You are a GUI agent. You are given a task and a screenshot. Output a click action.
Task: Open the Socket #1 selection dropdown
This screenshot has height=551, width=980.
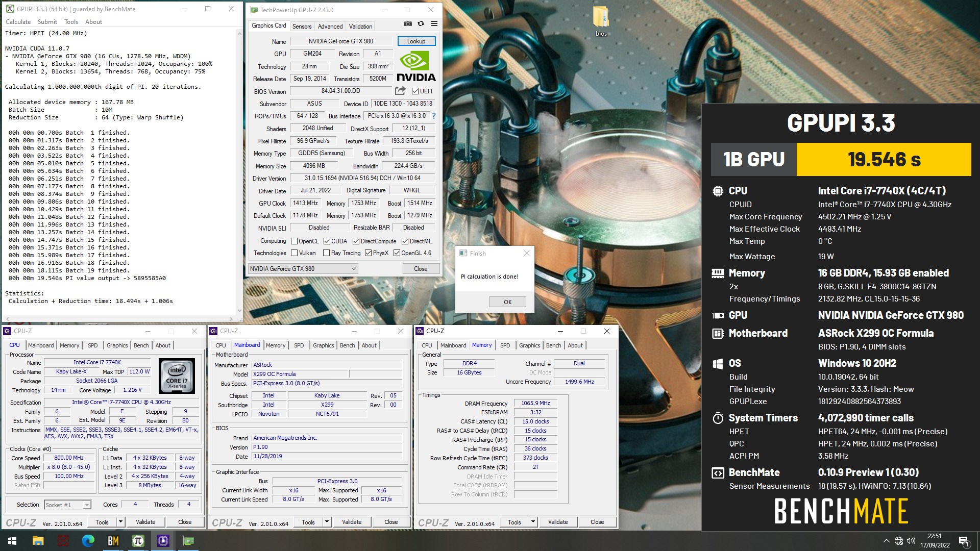[x=67, y=505]
